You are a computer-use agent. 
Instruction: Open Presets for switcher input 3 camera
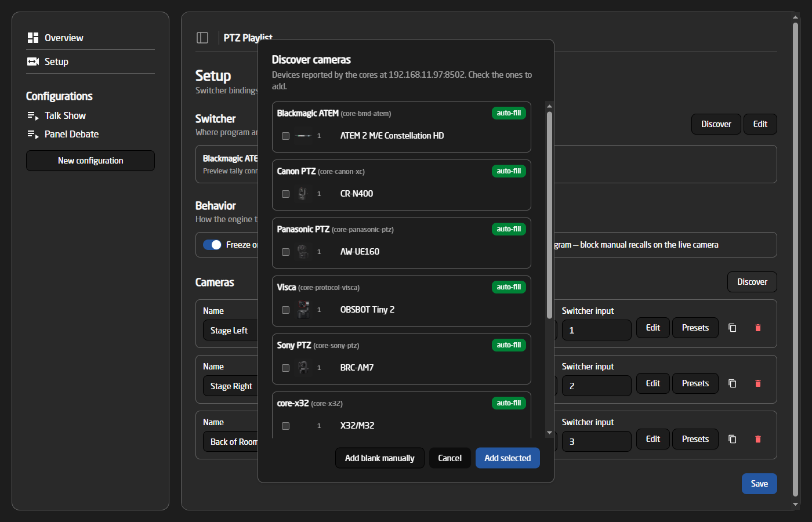point(695,439)
